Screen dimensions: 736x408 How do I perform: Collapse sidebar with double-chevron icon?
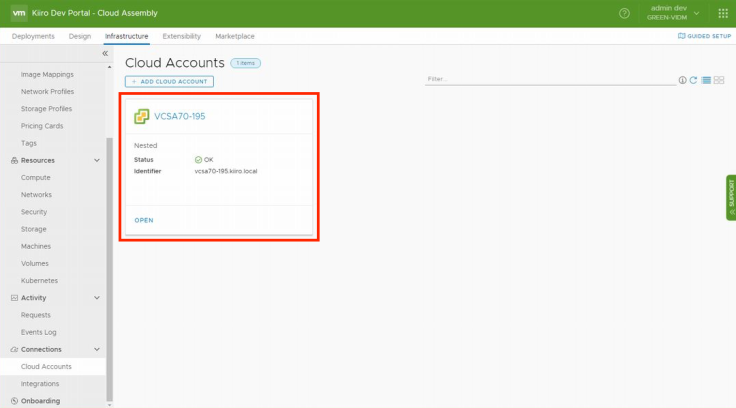point(105,54)
